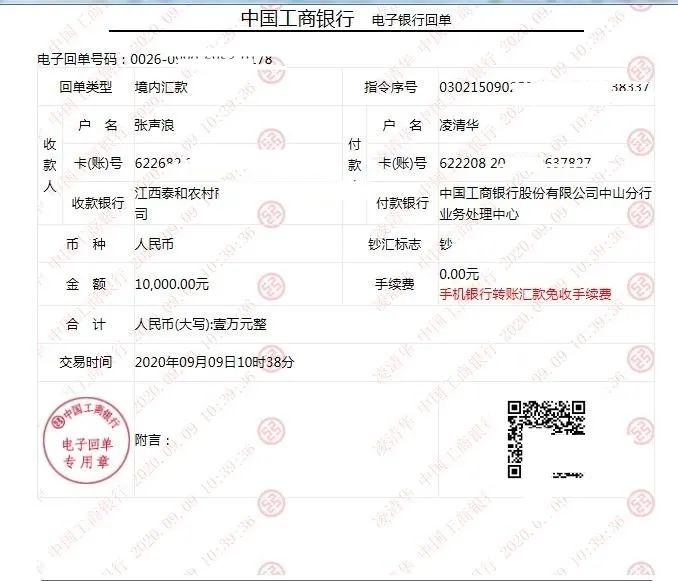Viewport: 678px width, 581px height.
Task: Click the 电子回单号码 number line
Action: [155, 59]
